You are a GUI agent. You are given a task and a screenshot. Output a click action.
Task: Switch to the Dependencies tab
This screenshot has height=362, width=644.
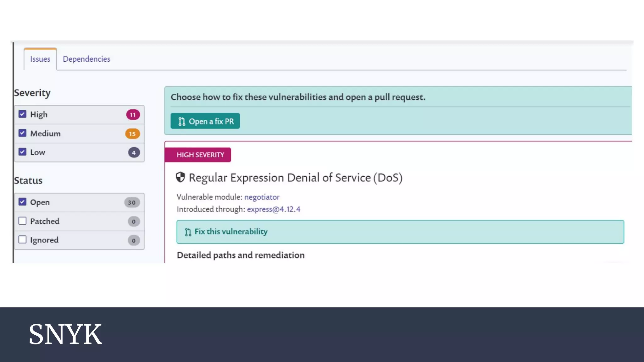pos(86,59)
